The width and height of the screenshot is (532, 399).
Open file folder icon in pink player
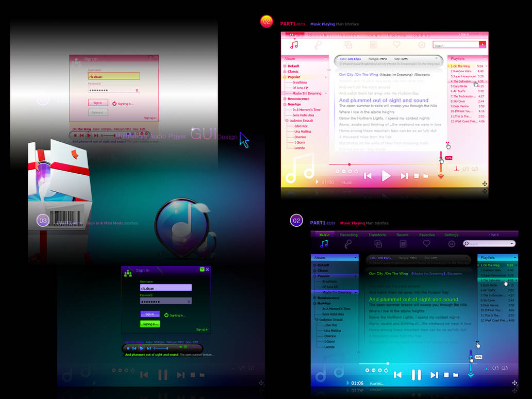click(426, 176)
